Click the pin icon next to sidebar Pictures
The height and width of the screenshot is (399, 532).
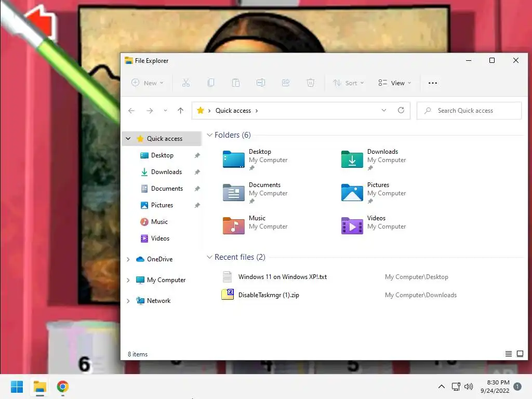click(197, 205)
